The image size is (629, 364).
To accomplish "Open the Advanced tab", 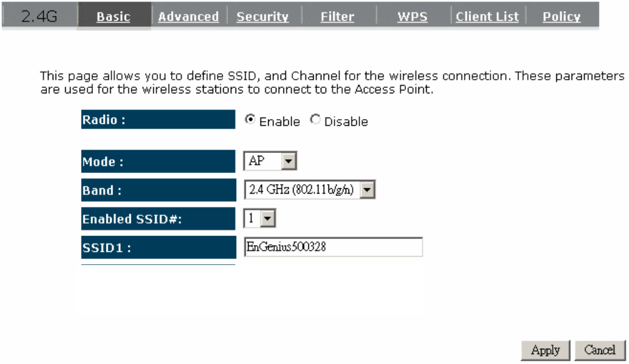I will click(188, 17).
